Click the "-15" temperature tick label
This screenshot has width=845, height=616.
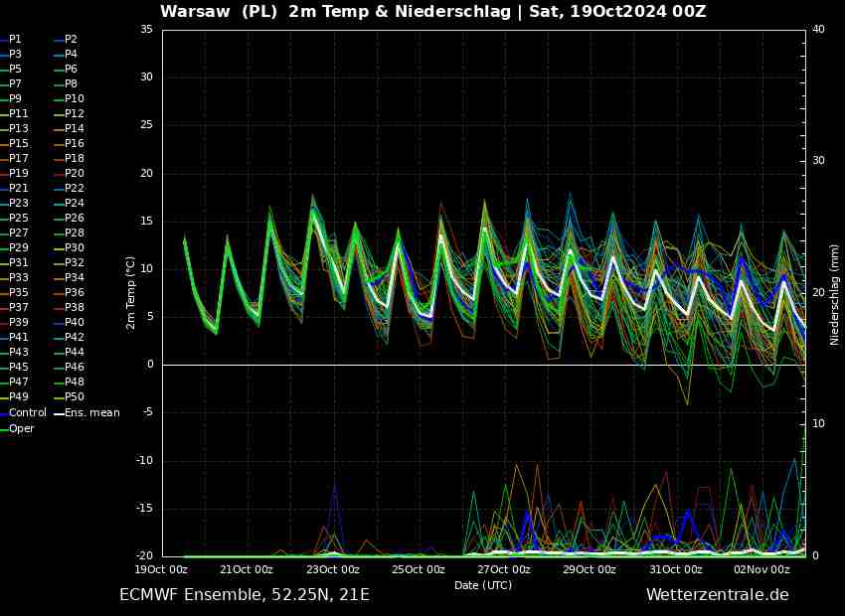(144, 509)
